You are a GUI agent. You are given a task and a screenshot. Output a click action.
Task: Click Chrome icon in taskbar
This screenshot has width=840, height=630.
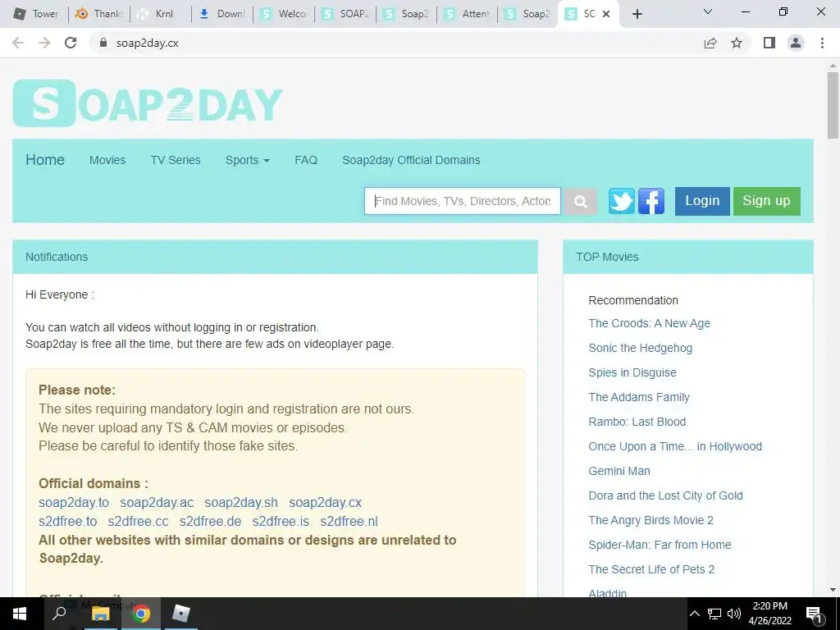click(x=141, y=614)
